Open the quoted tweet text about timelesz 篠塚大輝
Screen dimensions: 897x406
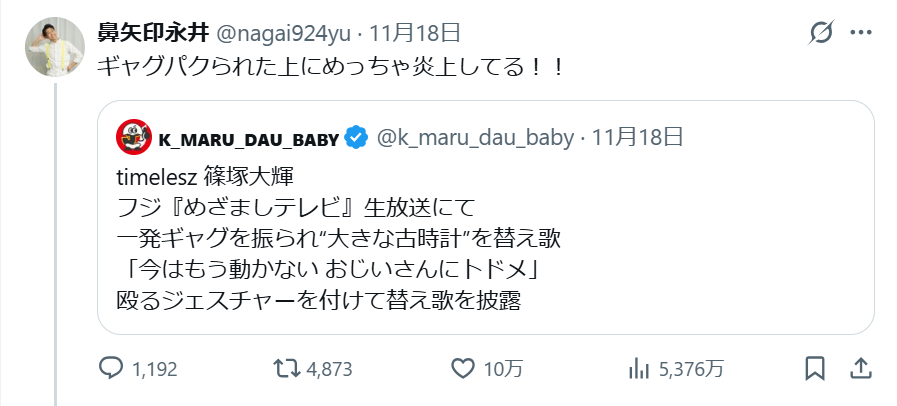(339, 238)
